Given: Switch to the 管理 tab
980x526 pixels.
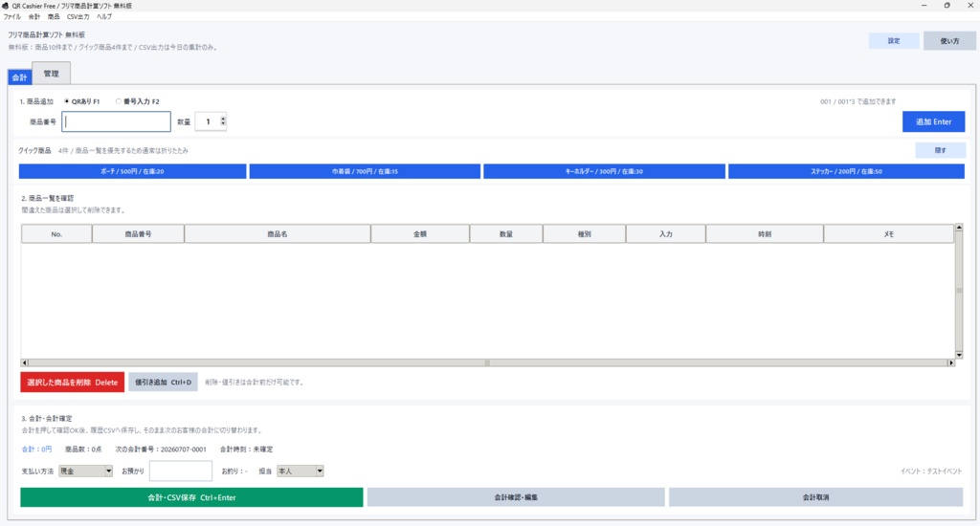Looking at the screenshot, I should 52,74.
